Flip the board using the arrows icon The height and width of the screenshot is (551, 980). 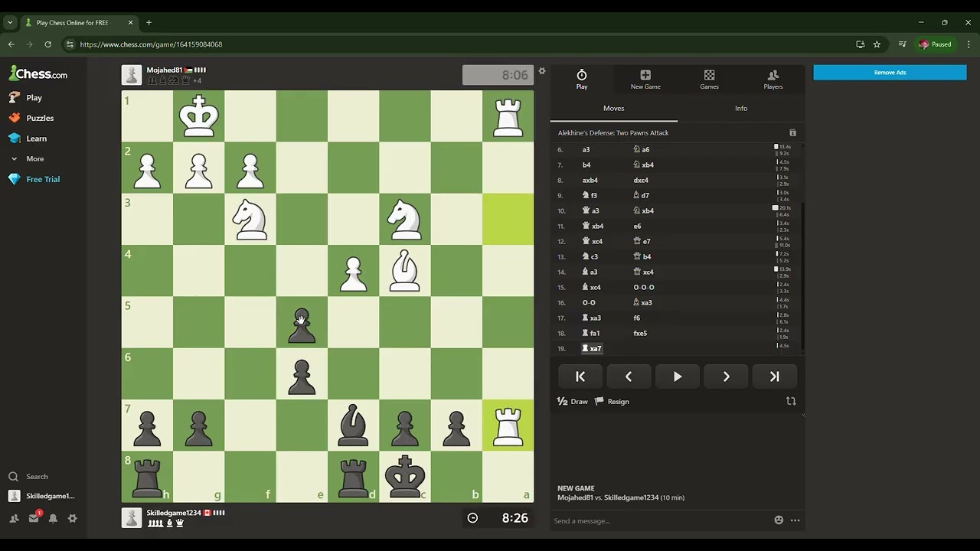[791, 401]
